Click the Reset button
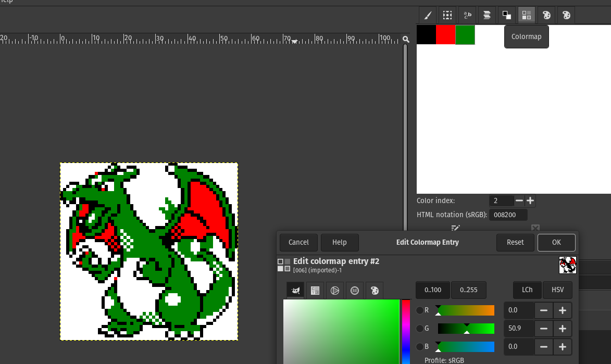This screenshot has height=364, width=611. click(515, 243)
